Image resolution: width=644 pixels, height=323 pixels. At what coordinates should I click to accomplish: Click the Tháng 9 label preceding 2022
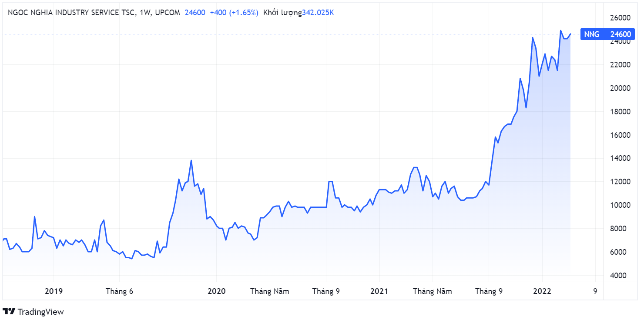coord(489,291)
